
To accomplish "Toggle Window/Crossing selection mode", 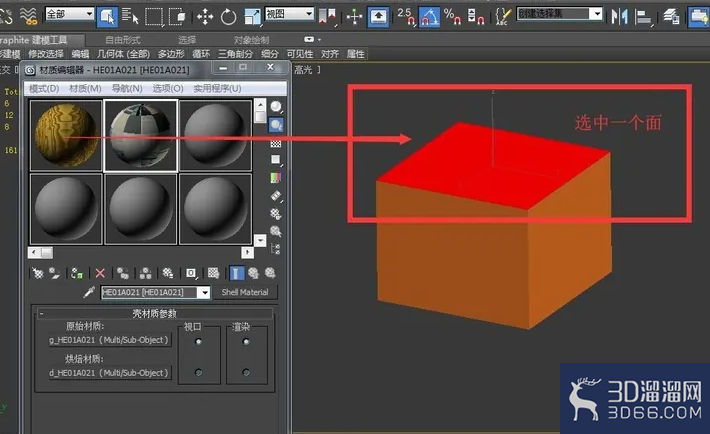I will (x=177, y=17).
